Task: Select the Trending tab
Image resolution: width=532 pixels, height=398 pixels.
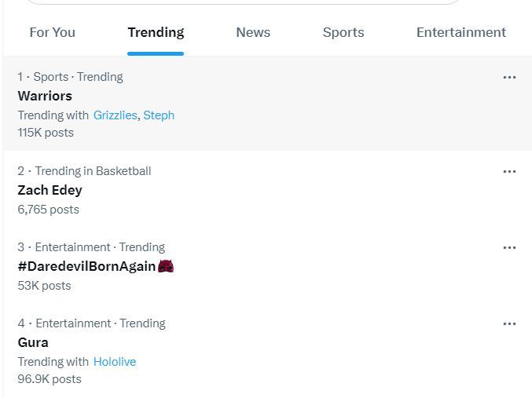Action: tap(156, 32)
